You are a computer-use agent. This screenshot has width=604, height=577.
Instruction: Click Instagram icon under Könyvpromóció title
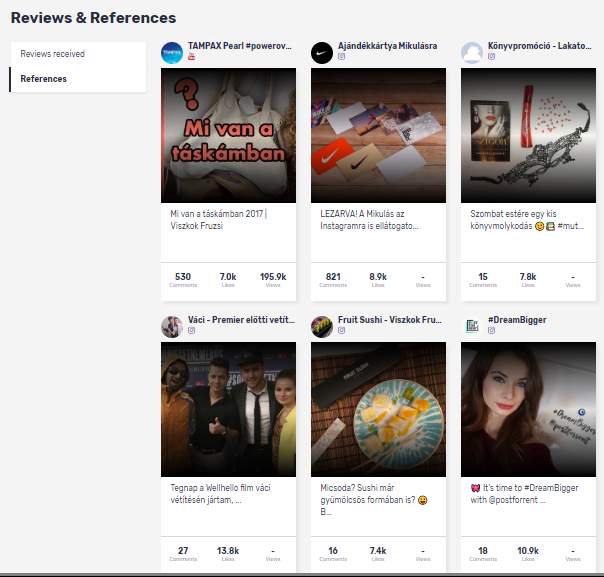(492, 57)
